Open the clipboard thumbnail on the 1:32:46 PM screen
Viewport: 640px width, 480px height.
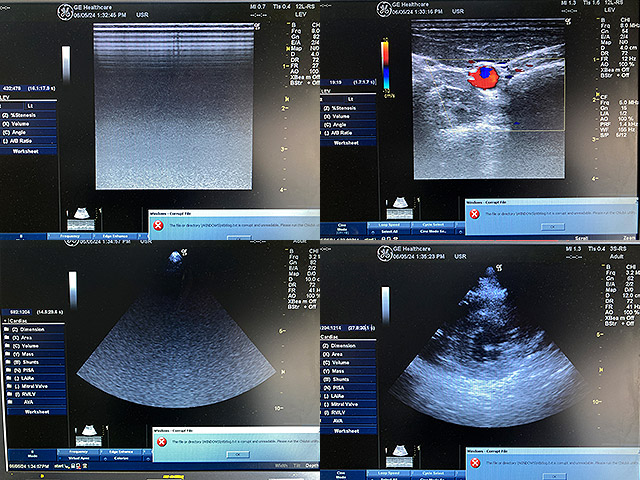[x=81, y=219]
